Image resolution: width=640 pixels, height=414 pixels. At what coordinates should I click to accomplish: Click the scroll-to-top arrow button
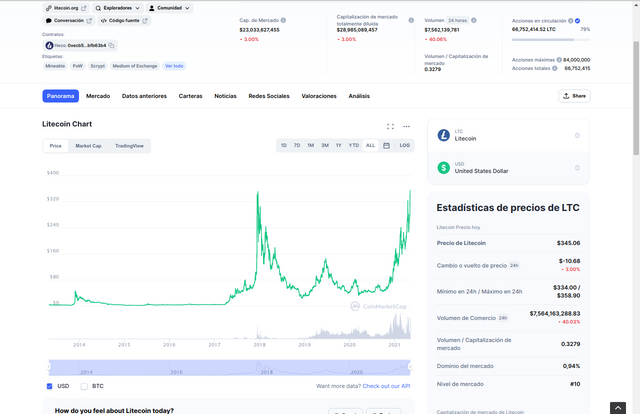click(x=618, y=408)
